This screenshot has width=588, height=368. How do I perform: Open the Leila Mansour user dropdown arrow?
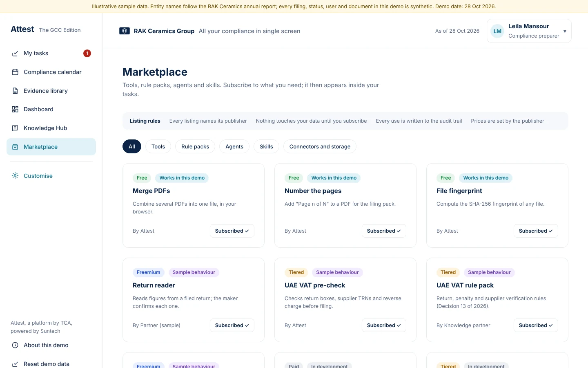click(x=565, y=31)
